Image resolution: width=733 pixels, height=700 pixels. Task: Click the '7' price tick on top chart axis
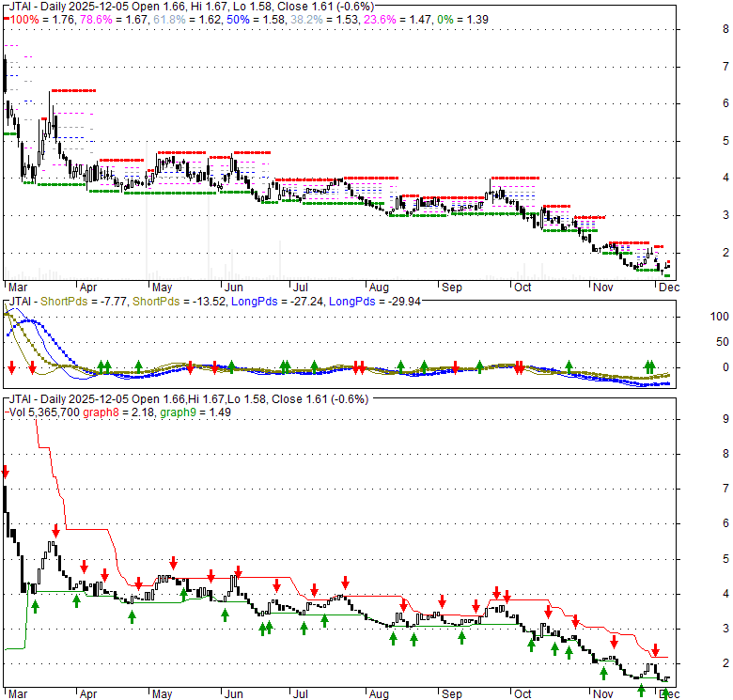tap(725, 67)
